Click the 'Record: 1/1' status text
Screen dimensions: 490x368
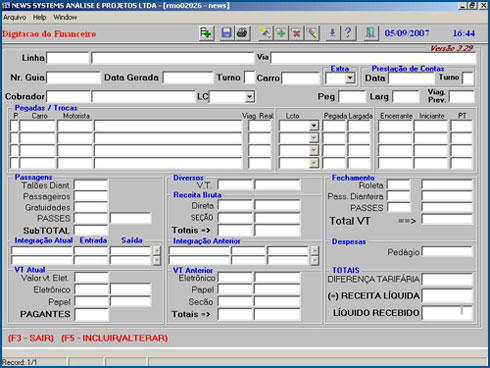[x=20, y=362]
